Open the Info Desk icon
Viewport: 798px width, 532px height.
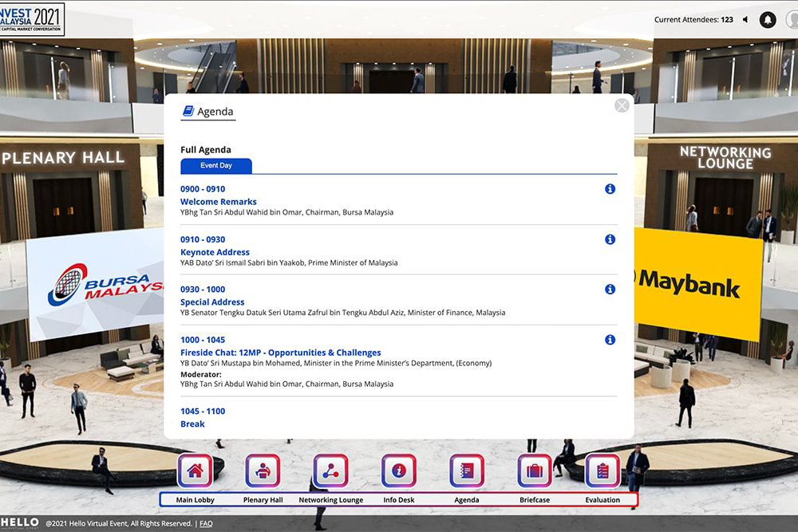[398, 471]
